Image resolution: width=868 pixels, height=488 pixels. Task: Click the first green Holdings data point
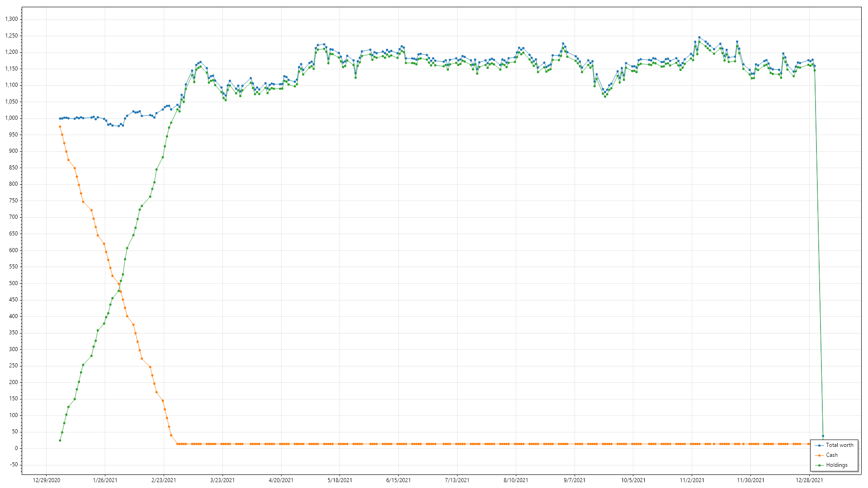point(60,441)
